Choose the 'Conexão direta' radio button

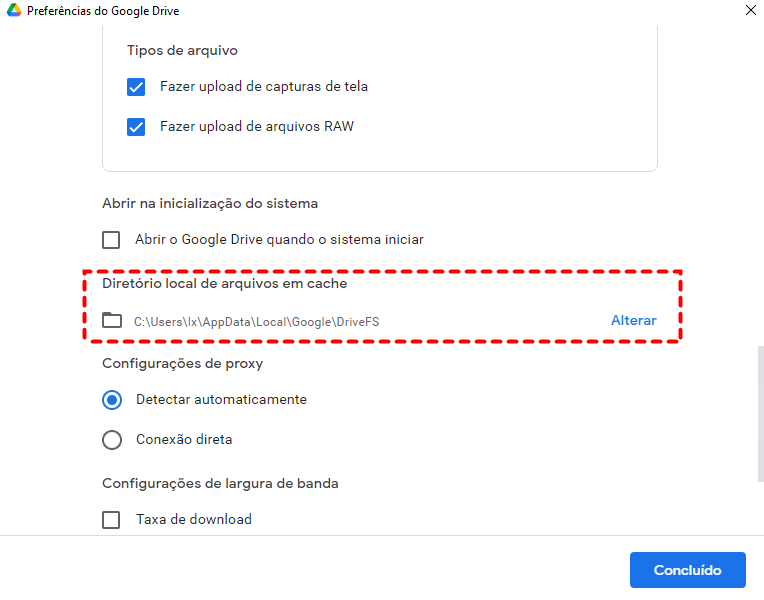(112, 440)
